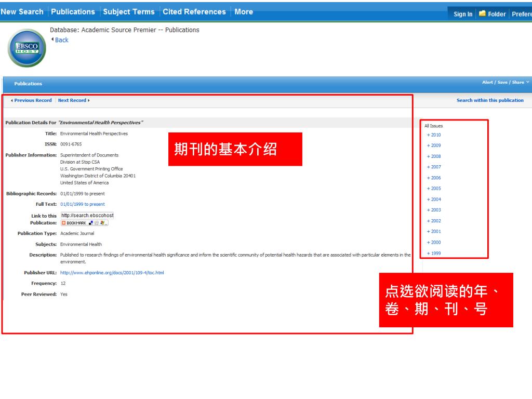The image size is (532, 399).
Task: Click the Folder icon in the top bar
Action: click(482, 14)
